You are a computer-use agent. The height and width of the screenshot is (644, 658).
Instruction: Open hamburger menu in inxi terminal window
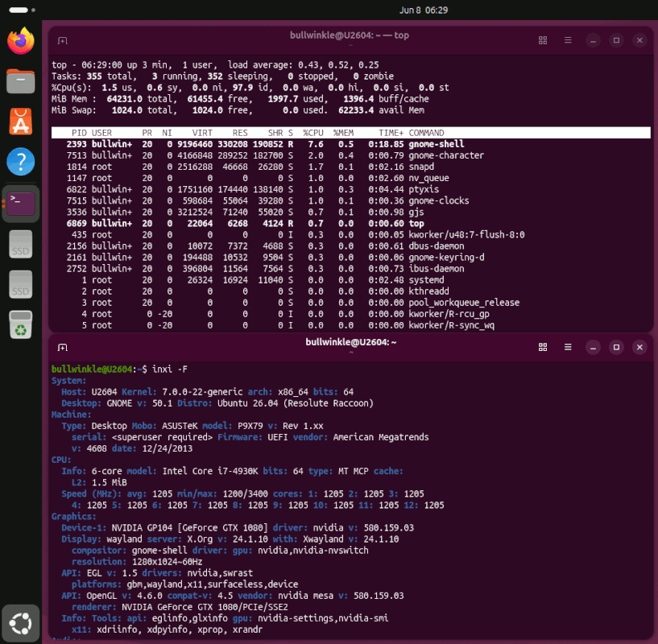[568, 347]
